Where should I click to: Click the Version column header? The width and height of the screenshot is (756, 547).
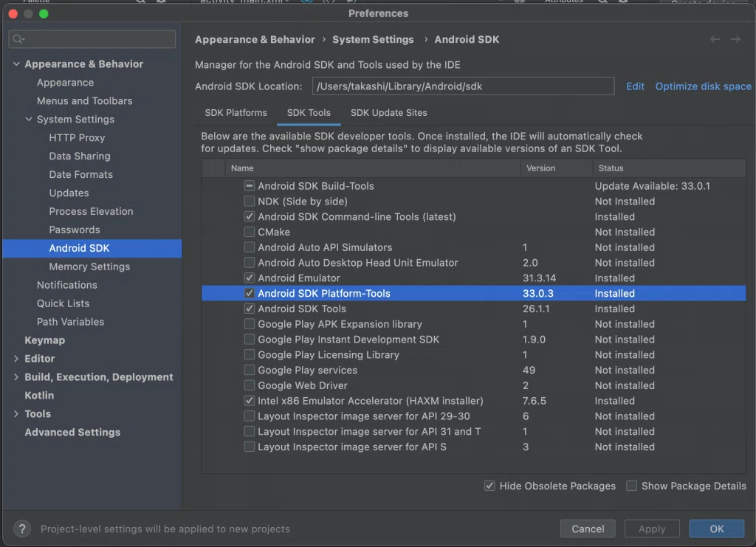click(x=557, y=168)
